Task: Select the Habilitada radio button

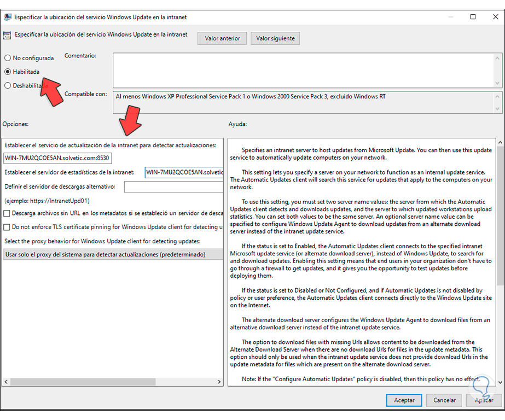Action: 8,72
